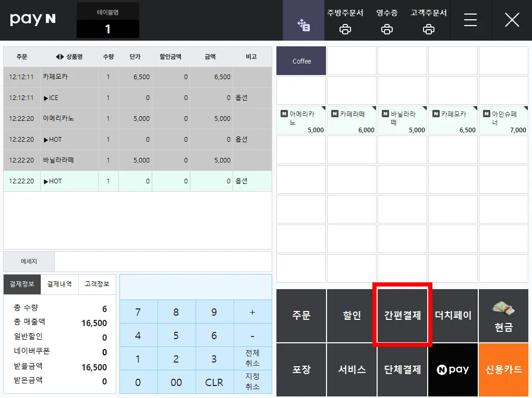Tap keypad digit 5
The width and height of the screenshot is (532, 398).
[176, 335]
